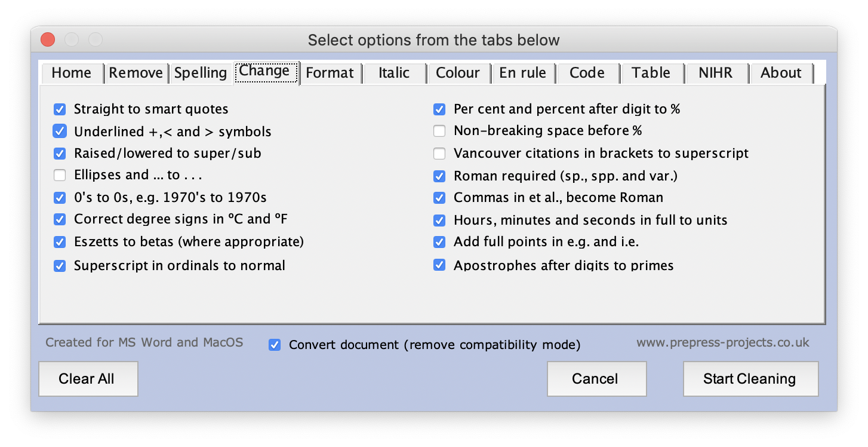The height and width of the screenshot is (447, 868).
Task: Toggle Convert document compatibility mode checkbox
Action: click(275, 345)
